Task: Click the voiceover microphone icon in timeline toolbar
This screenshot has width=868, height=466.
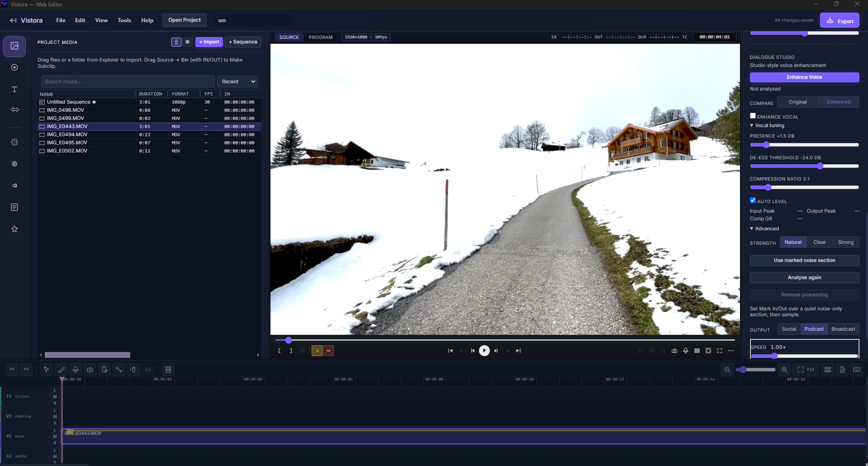Action: point(76,370)
